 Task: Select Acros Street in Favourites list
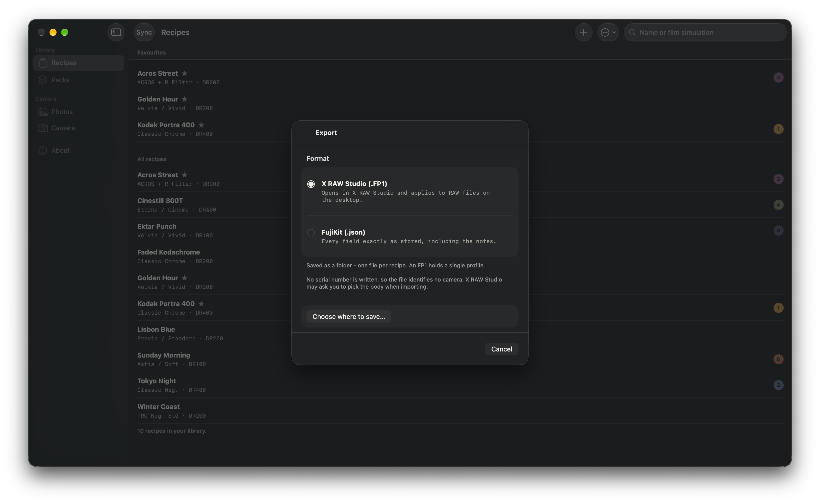click(460, 77)
